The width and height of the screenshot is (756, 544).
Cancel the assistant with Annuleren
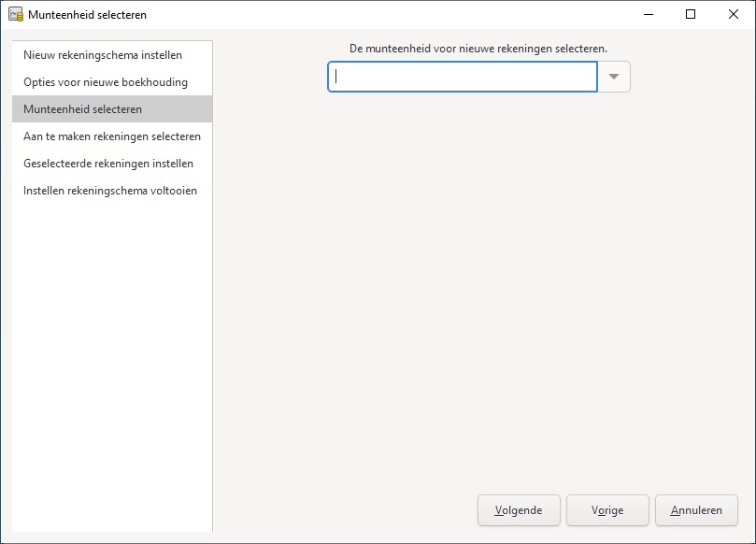point(696,510)
